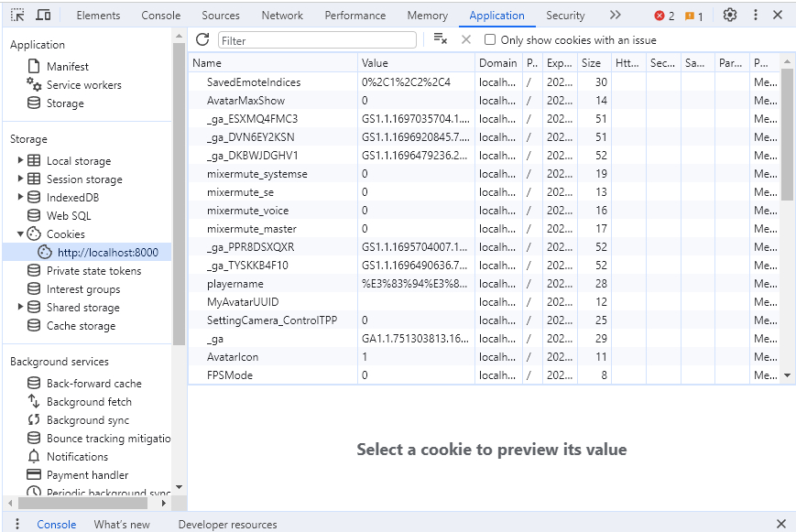Switch to the Network tab

282,16
